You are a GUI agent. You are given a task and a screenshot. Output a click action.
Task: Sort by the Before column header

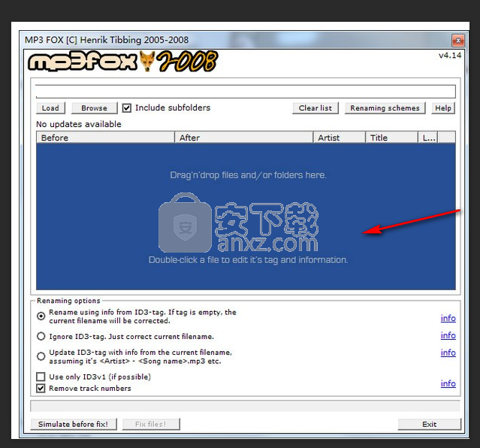pos(105,138)
